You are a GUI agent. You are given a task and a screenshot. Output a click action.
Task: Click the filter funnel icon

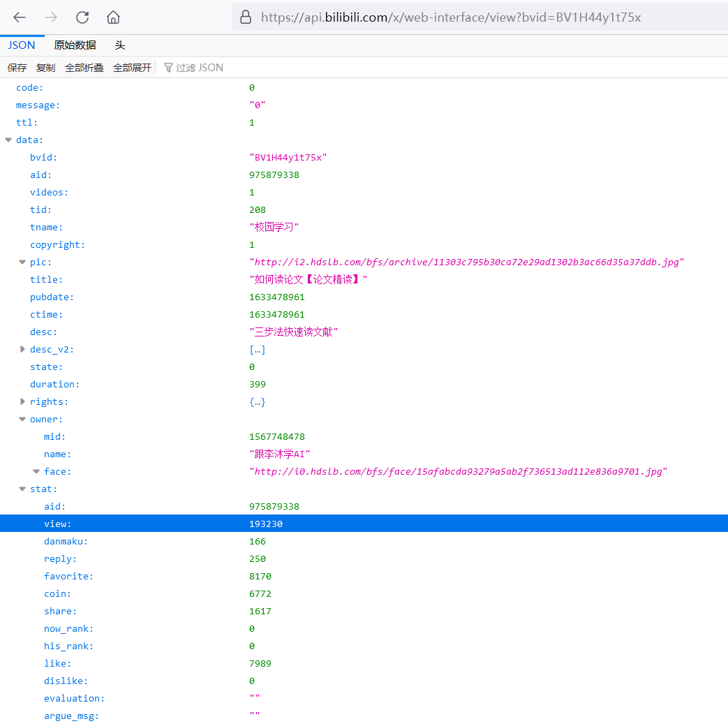point(168,68)
